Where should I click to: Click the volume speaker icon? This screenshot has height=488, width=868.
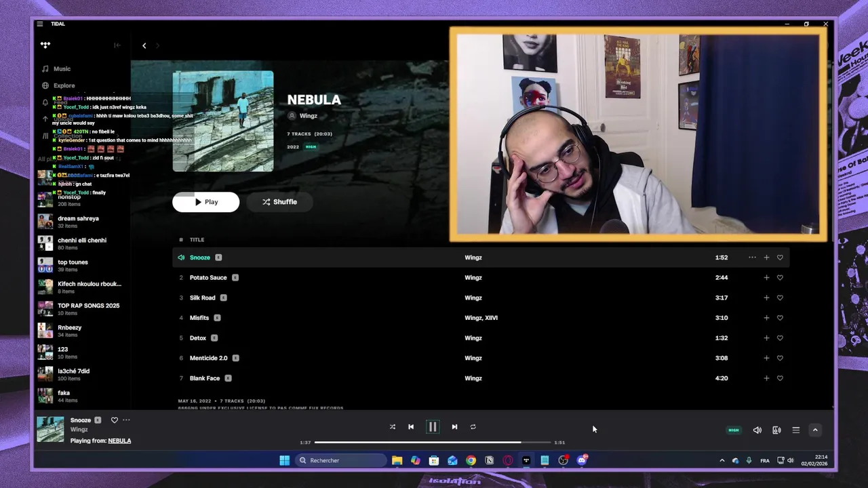(757, 430)
